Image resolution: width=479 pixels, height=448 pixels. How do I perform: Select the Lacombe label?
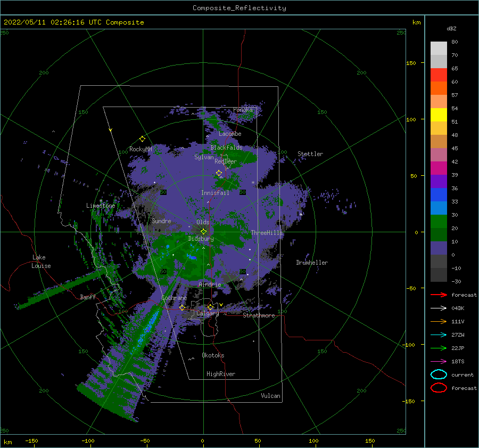(x=230, y=134)
